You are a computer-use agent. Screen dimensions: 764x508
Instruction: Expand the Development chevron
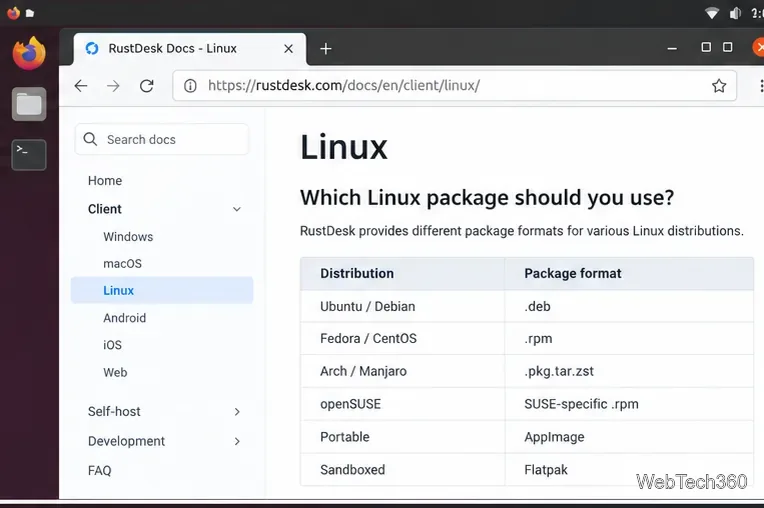click(x=237, y=441)
